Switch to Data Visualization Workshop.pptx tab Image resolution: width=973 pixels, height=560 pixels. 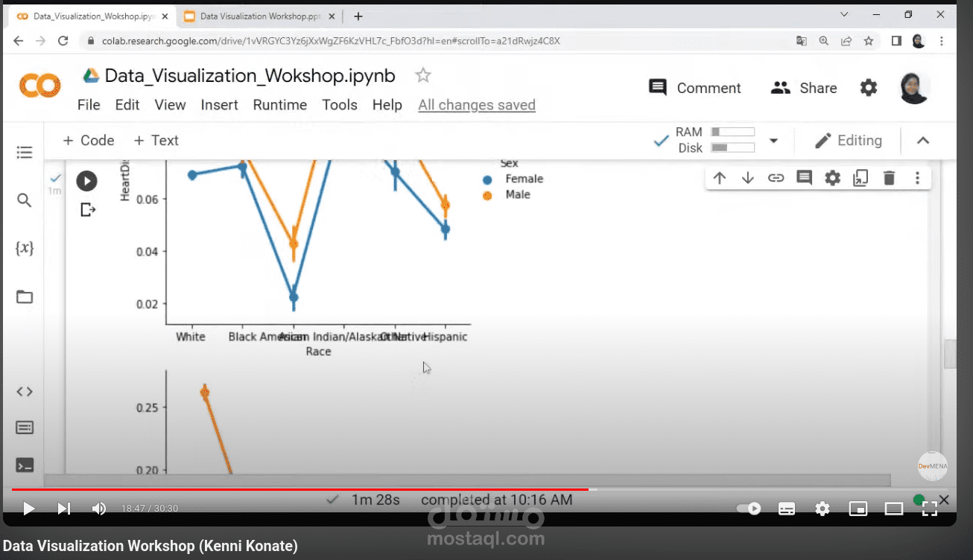(258, 16)
